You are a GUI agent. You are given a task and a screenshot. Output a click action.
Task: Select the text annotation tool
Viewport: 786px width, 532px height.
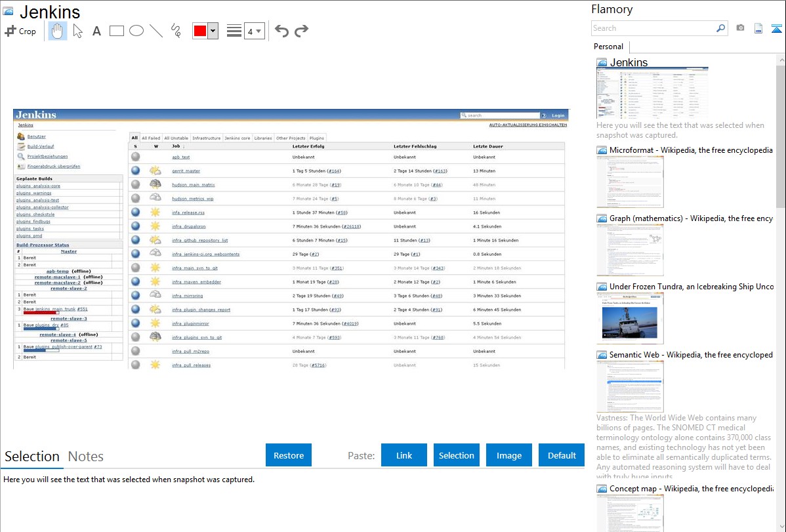(96, 31)
